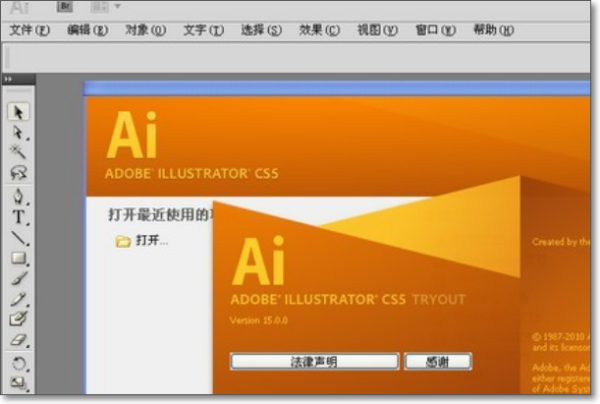Select the Selection tool (black arrow)
Image resolution: width=600 pixels, height=404 pixels.
coord(18,112)
